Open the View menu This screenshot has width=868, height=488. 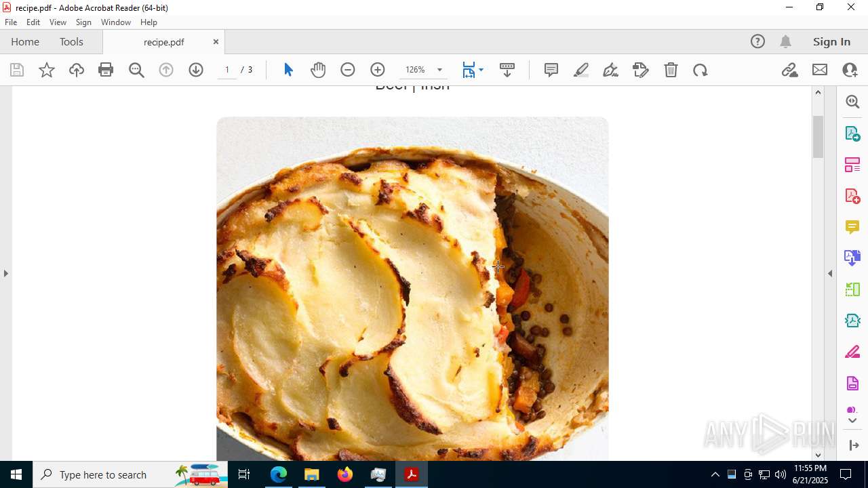click(x=58, y=22)
